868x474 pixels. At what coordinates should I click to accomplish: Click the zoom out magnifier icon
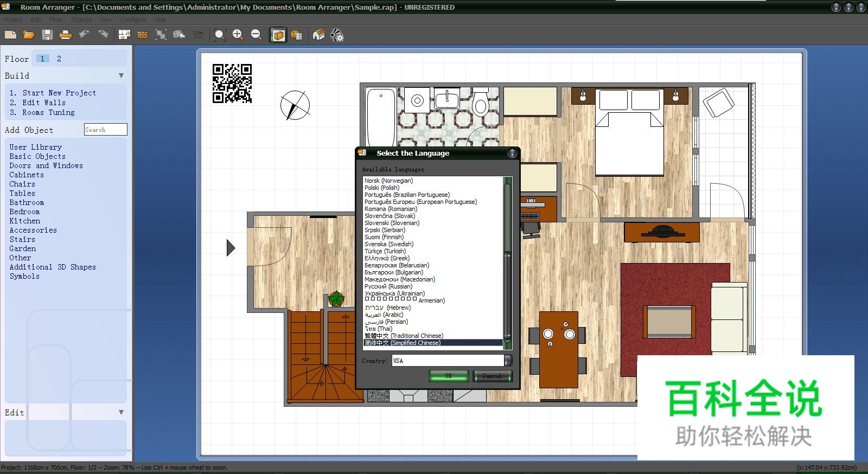(x=256, y=35)
